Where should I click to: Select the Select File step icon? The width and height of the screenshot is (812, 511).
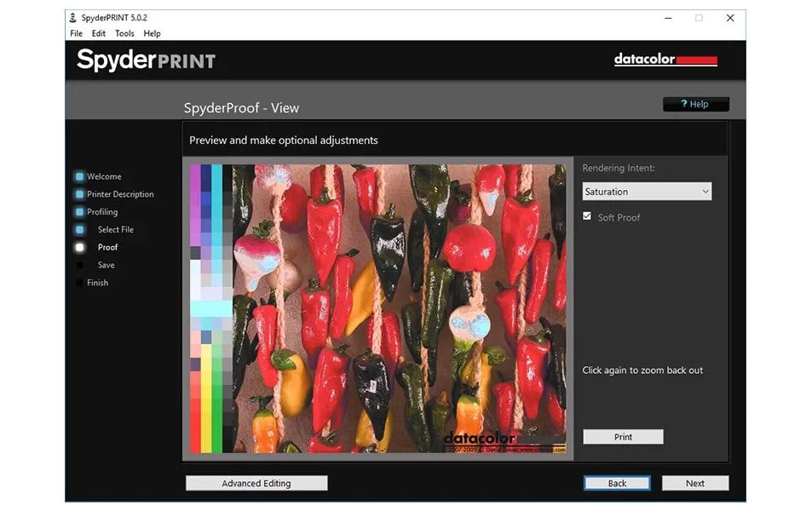[80, 229]
